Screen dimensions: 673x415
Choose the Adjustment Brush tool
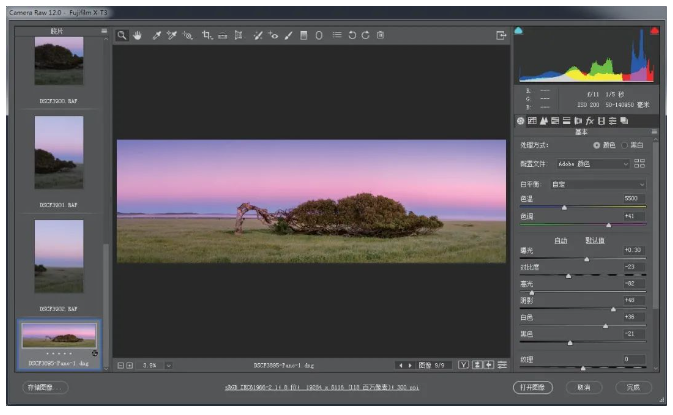tap(288, 35)
